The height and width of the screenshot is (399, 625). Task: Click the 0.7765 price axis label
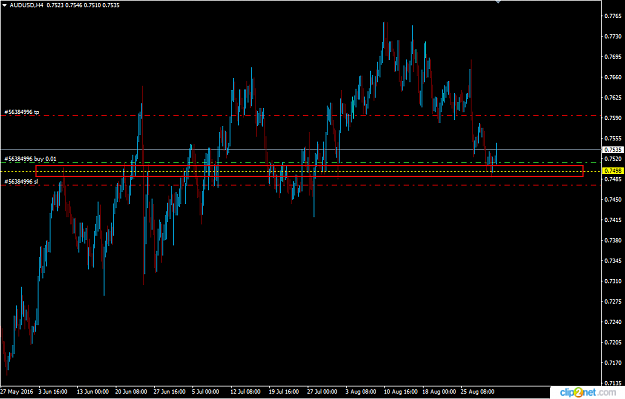tap(613, 16)
